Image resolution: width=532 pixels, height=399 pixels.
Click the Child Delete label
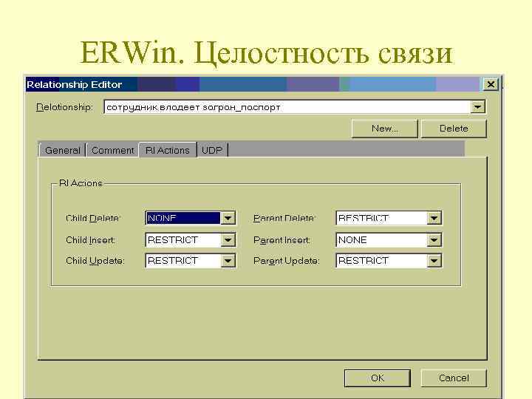tap(93, 218)
